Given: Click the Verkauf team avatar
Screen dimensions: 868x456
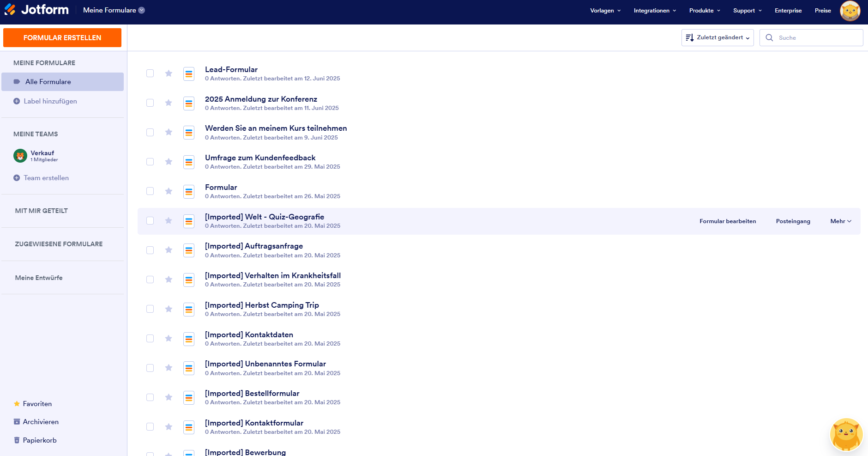Looking at the screenshot, I should (x=20, y=156).
